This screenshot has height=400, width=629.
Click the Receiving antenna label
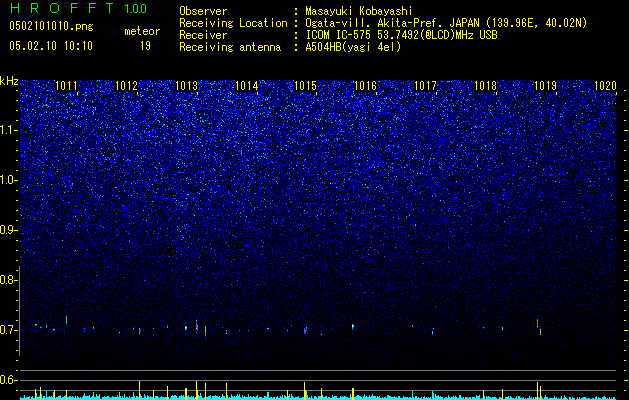pos(230,47)
